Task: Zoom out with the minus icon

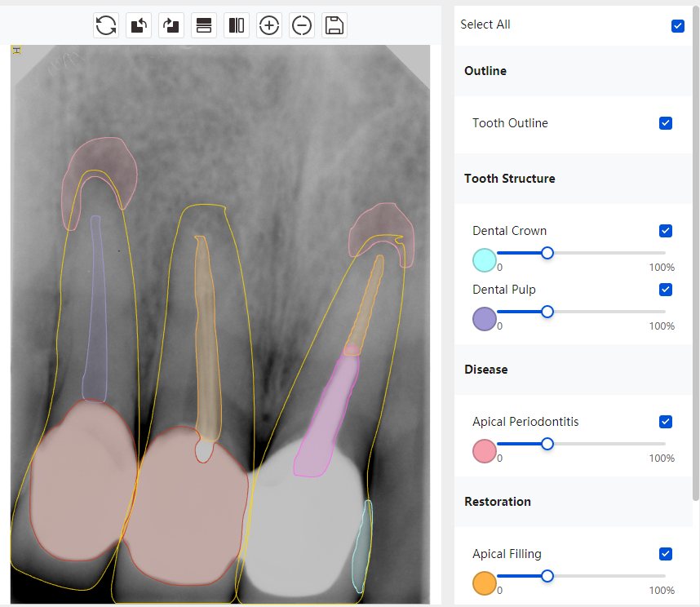Action: tap(302, 25)
